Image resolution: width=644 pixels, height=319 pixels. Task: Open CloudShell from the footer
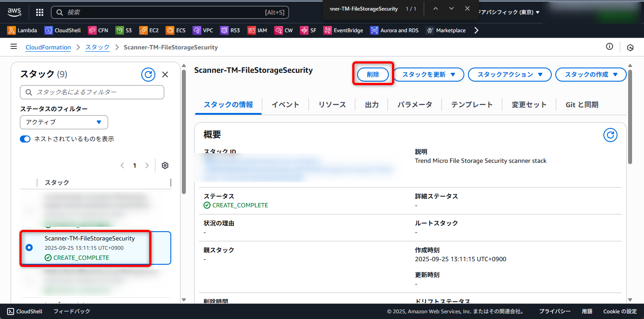[25, 311]
